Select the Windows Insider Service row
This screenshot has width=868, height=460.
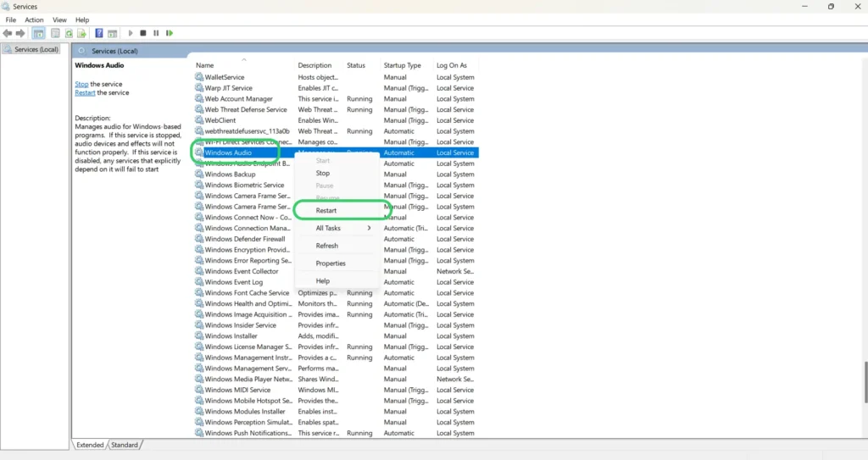[x=336, y=325]
